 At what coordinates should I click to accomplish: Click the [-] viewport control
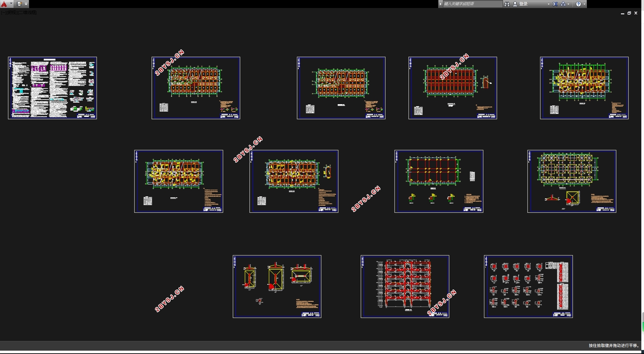(x=3, y=13)
